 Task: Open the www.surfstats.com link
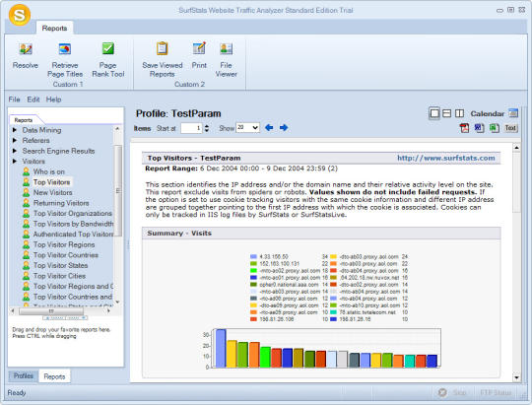[446, 158]
